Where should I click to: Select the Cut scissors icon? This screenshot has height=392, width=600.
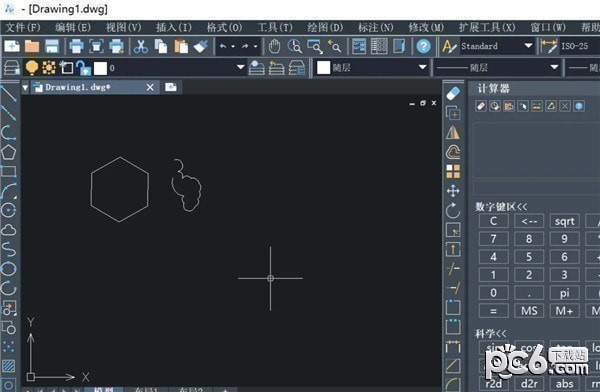point(141,46)
